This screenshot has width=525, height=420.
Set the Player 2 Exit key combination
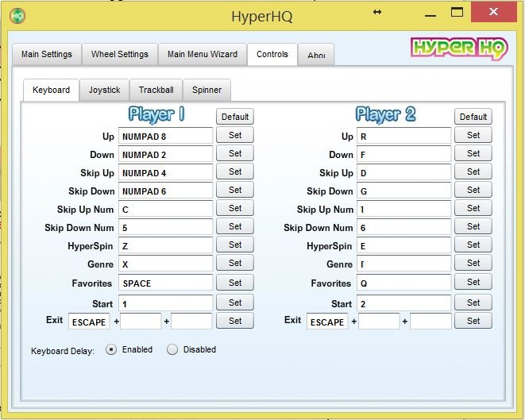pos(473,321)
